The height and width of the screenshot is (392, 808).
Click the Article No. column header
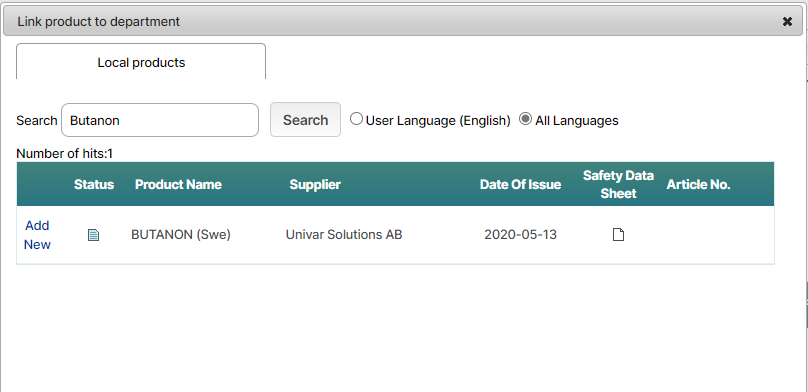pos(699,184)
